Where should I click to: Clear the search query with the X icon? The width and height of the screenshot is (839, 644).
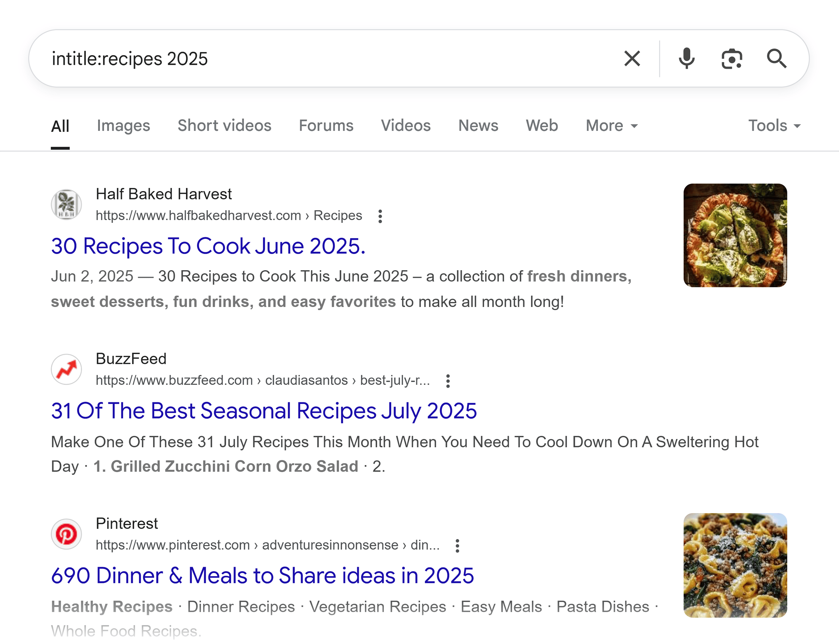pos(632,59)
